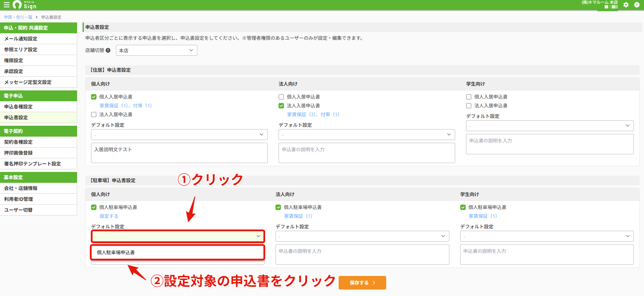Follow the 申請・受付一覧 breadcrumb link
This screenshot has width=644, height=296.
[18, 17]
